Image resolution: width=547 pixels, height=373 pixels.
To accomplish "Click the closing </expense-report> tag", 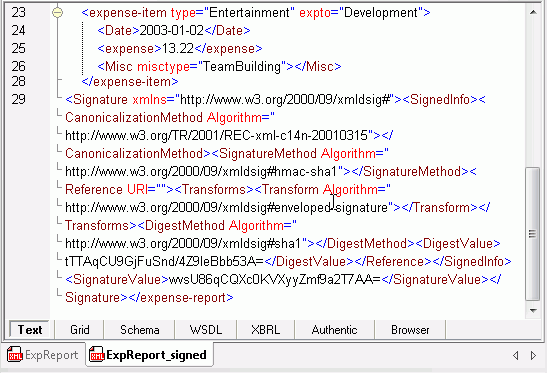I will (181, 298).
